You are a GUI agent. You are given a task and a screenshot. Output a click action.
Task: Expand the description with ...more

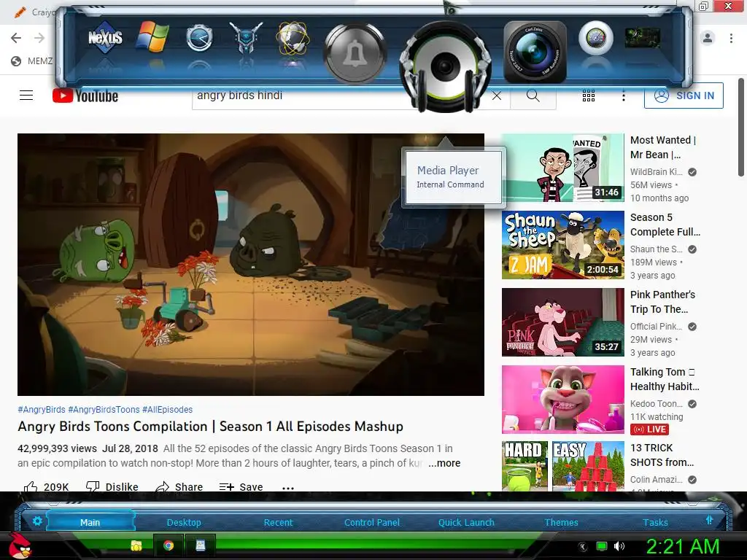click(x=444, y=463)
